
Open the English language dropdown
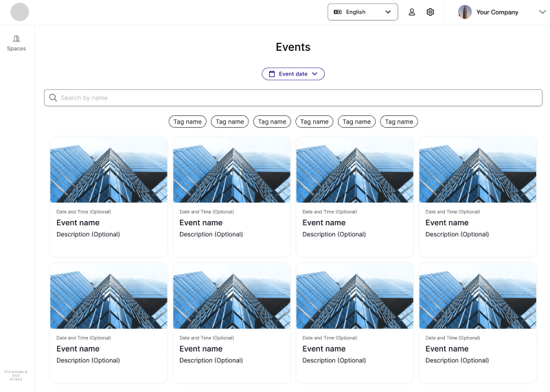tap(363, 12)
